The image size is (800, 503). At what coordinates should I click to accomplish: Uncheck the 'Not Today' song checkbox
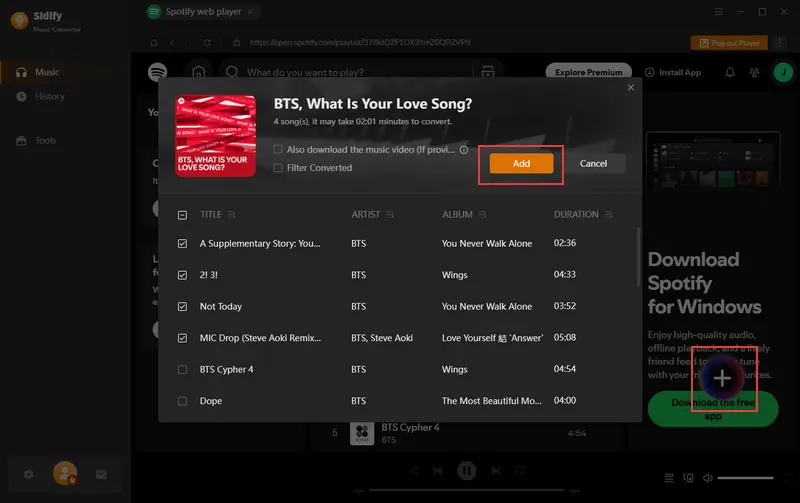pyautogui.click(x=182, y=307)
